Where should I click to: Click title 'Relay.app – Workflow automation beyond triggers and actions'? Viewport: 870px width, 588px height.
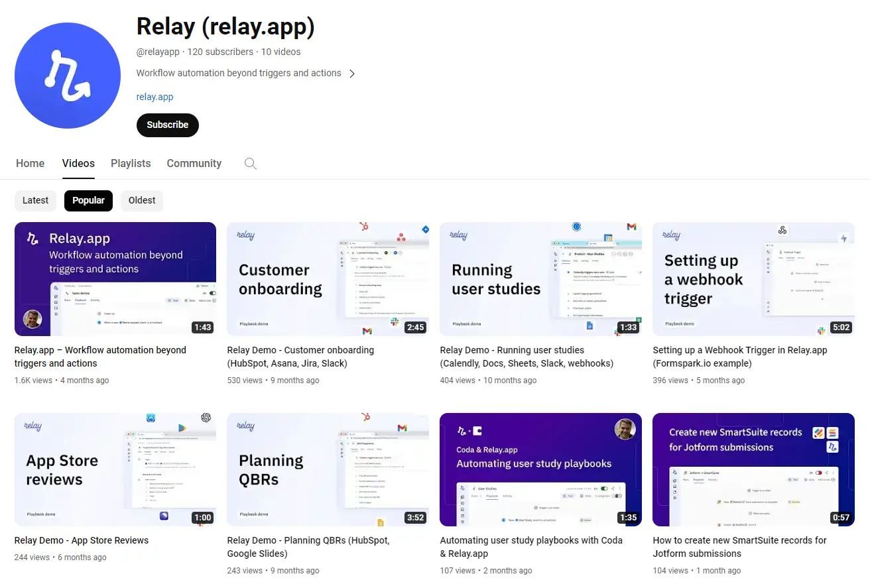pos(100,357)
